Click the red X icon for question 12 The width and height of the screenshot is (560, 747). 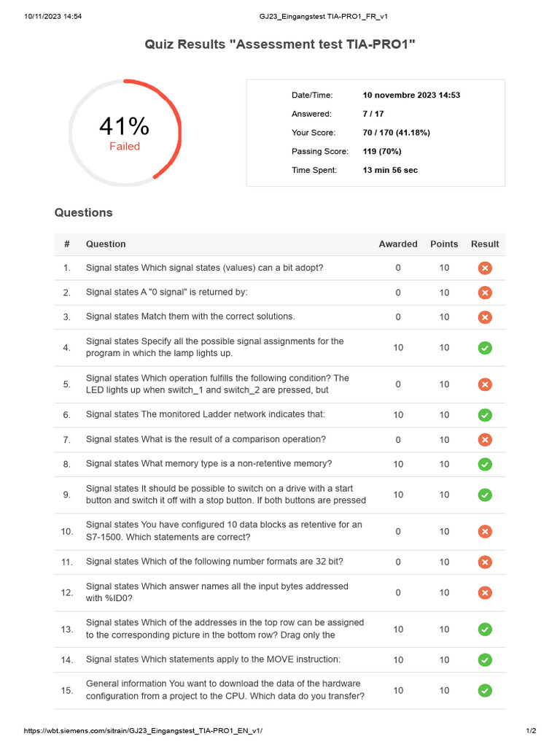485,592
